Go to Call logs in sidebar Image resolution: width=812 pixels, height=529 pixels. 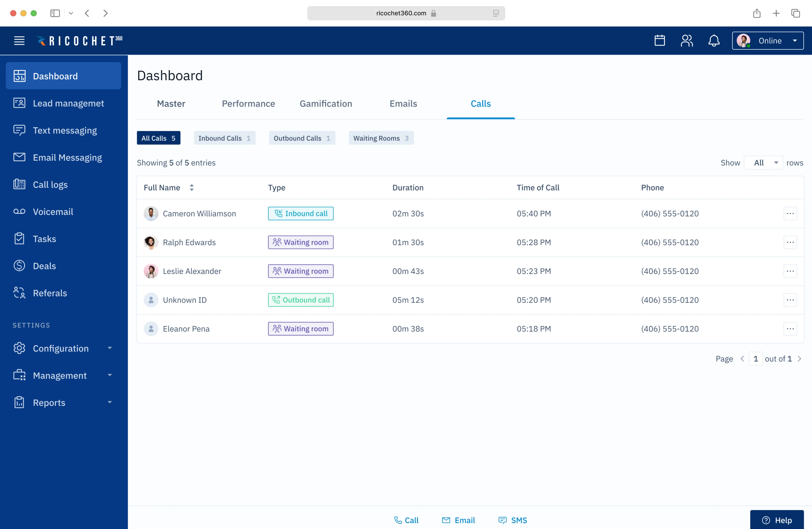[x=50, y=184]
